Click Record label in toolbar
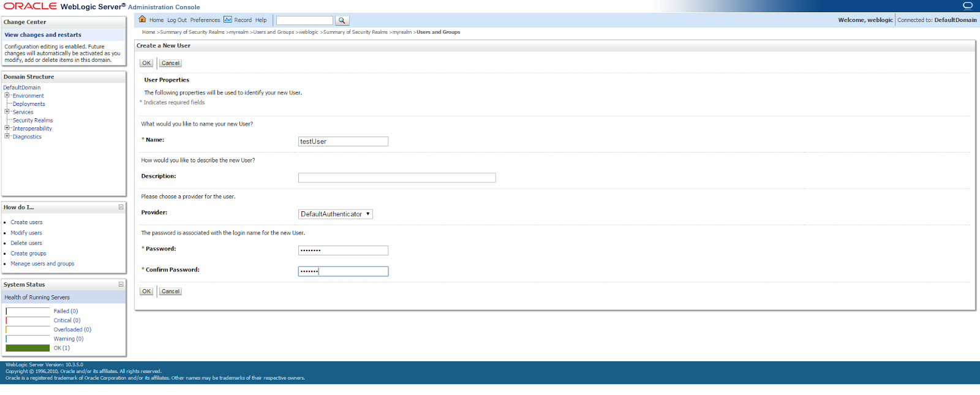 point(243,20)
